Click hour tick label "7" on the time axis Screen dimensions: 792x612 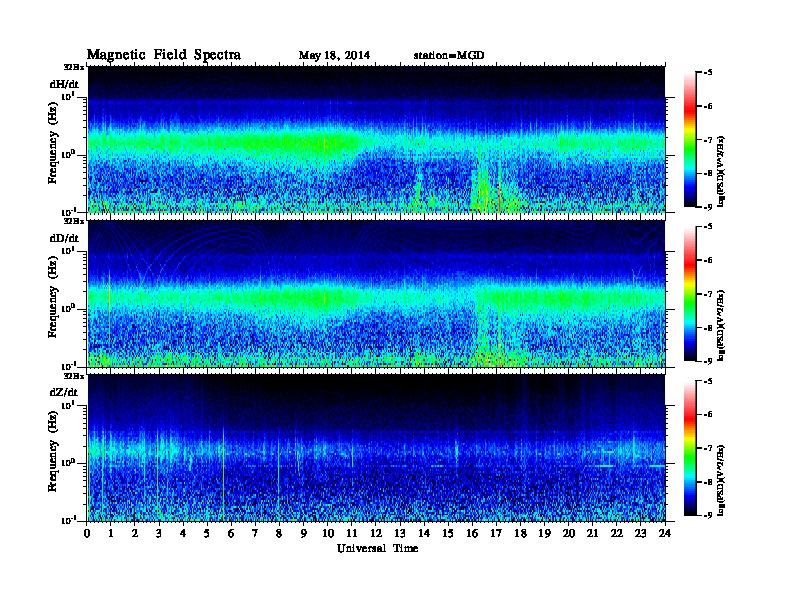255,533
